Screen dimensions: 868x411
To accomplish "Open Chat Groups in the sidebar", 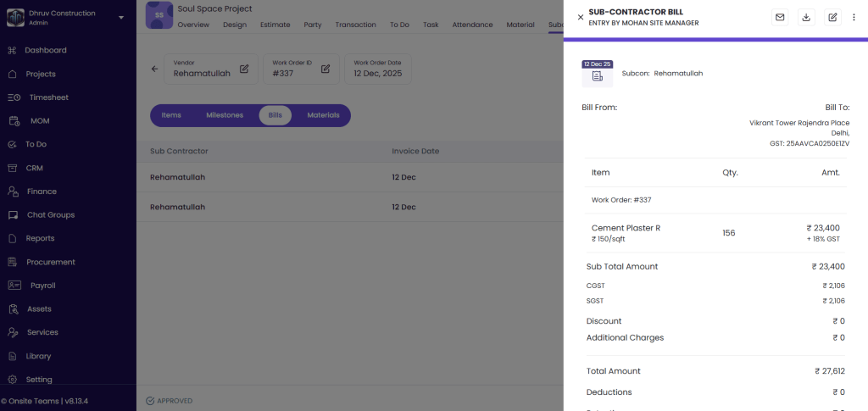I will [x=49, y=215].
